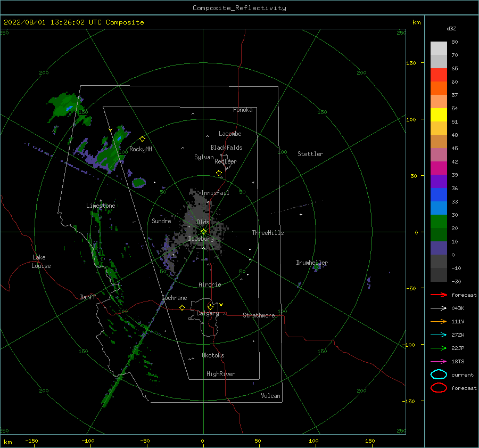479x448 pixels.
Task: Click the Calgary city label
Action: (208, 313)
